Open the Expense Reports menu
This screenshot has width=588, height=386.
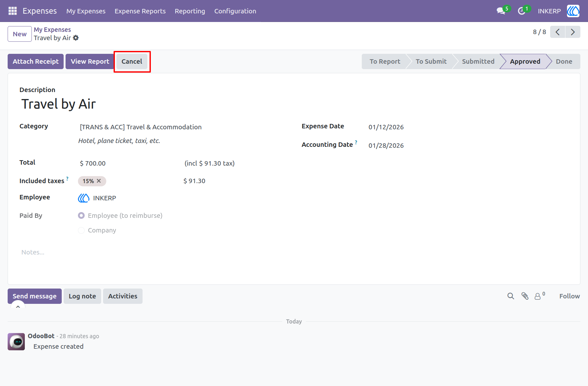pyautogui.click(x=140, y=11)
